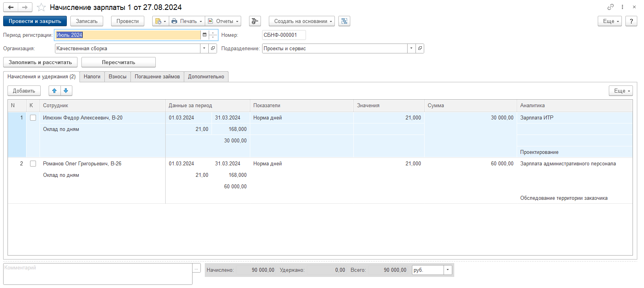644x288 pixels.
Task: Click the back navigation arrow
Action: 11,7
